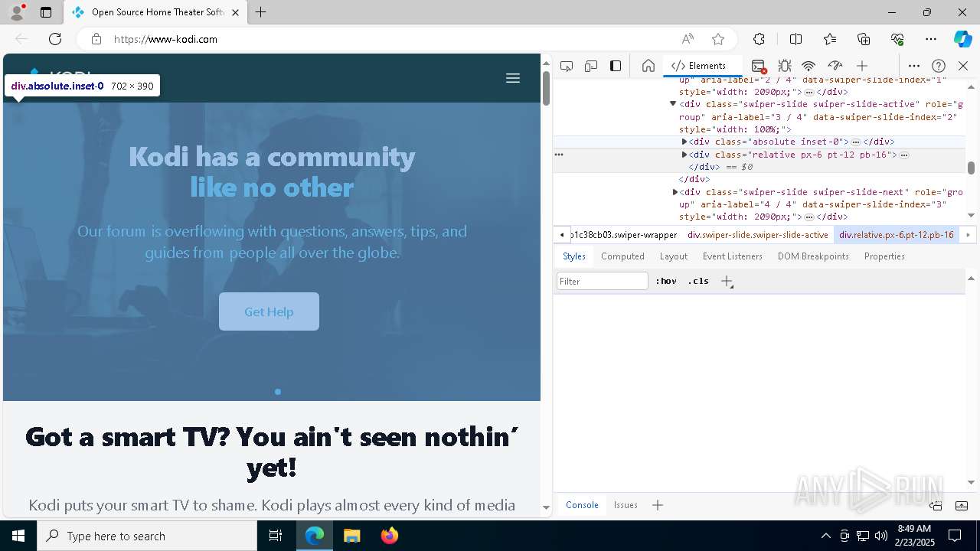Add this page to favorites star

tap(718, 39)
